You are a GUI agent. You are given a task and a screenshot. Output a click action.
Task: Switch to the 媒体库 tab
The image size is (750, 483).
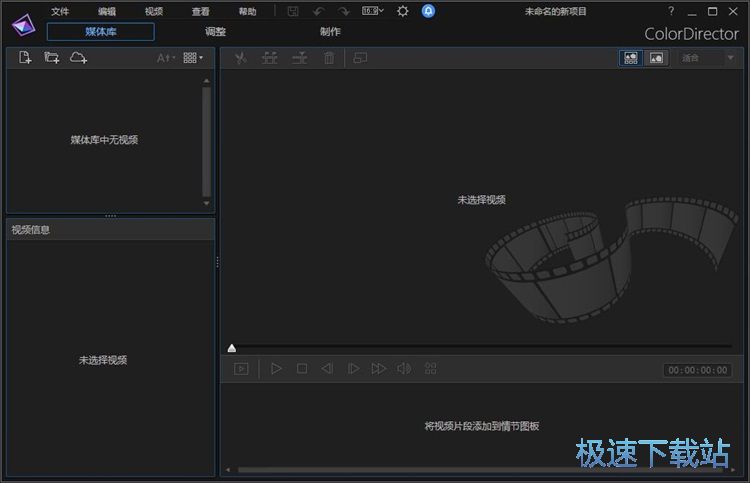pyautogui.click(x=100, y=32)
